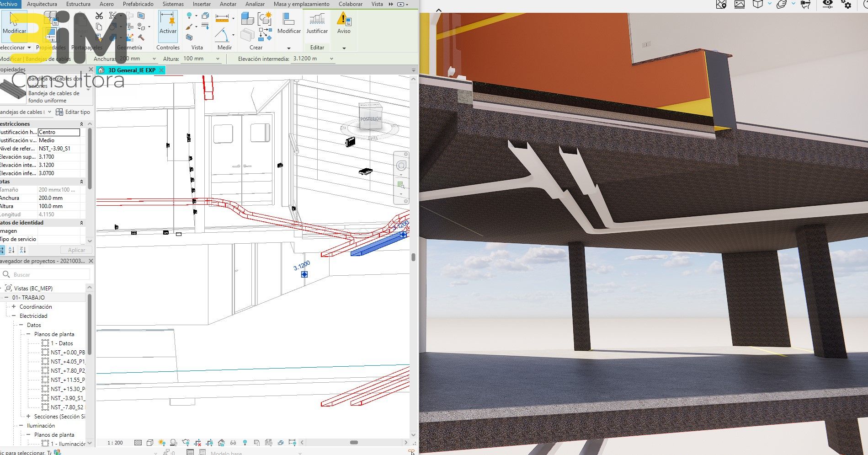Select the measure ruler tool in Medir
868x455 pixels.
click(x=222, y=18)
